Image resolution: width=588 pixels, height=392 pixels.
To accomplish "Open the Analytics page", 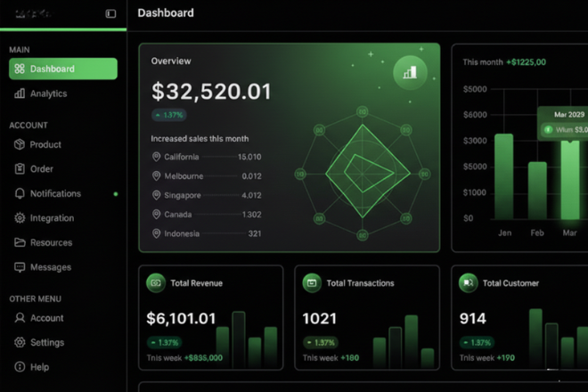I will click(48, 94).
